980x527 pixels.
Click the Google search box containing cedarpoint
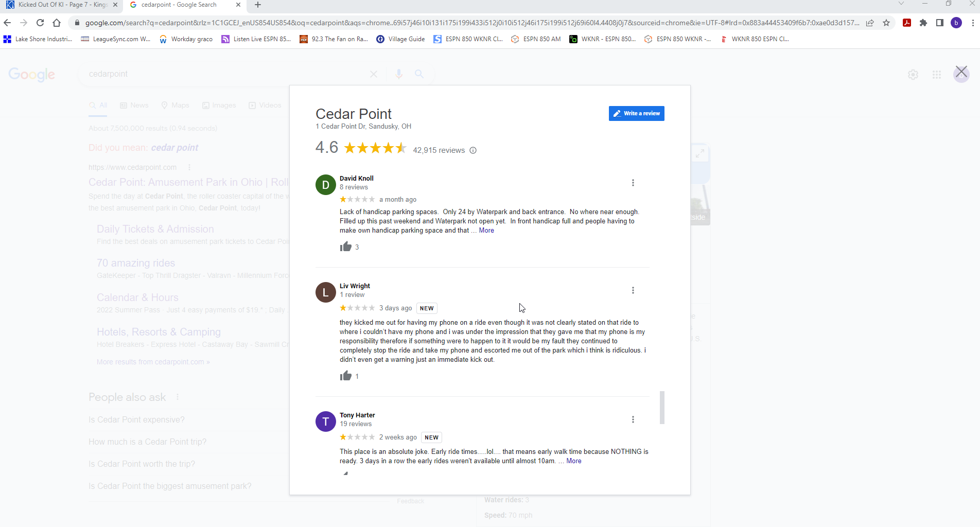[x=226, y=74]
